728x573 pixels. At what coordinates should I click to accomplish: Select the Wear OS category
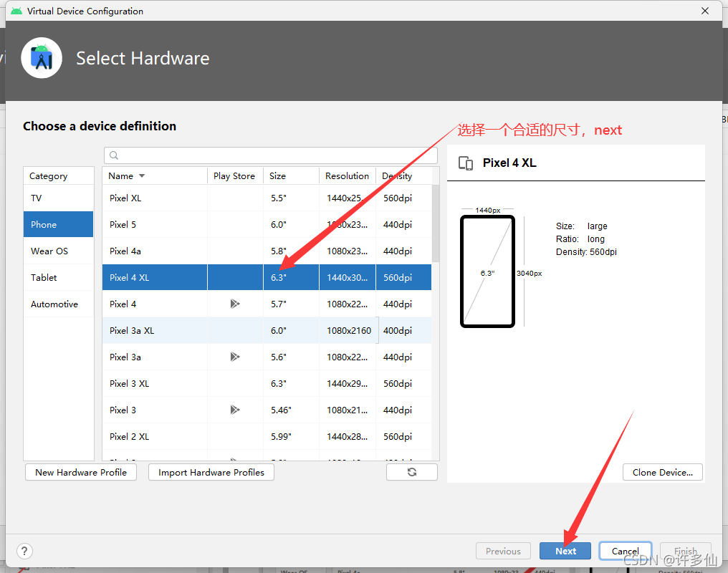point(59,251)
